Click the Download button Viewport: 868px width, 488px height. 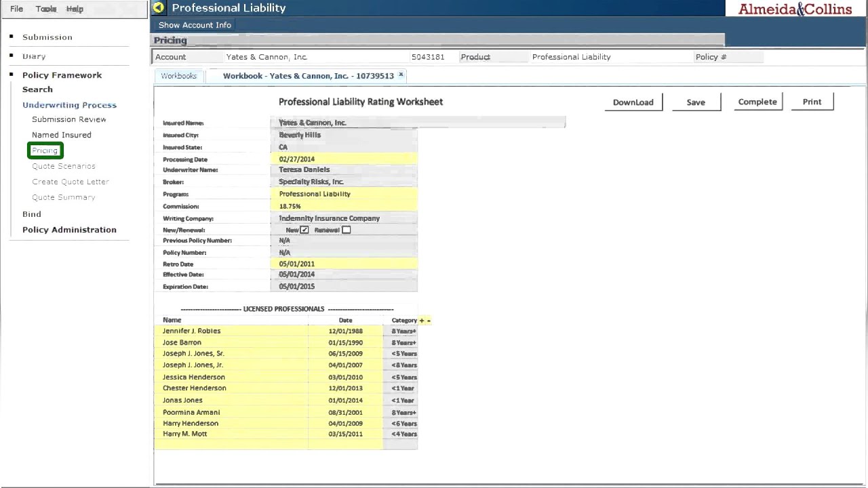click(x=633, y=102)
